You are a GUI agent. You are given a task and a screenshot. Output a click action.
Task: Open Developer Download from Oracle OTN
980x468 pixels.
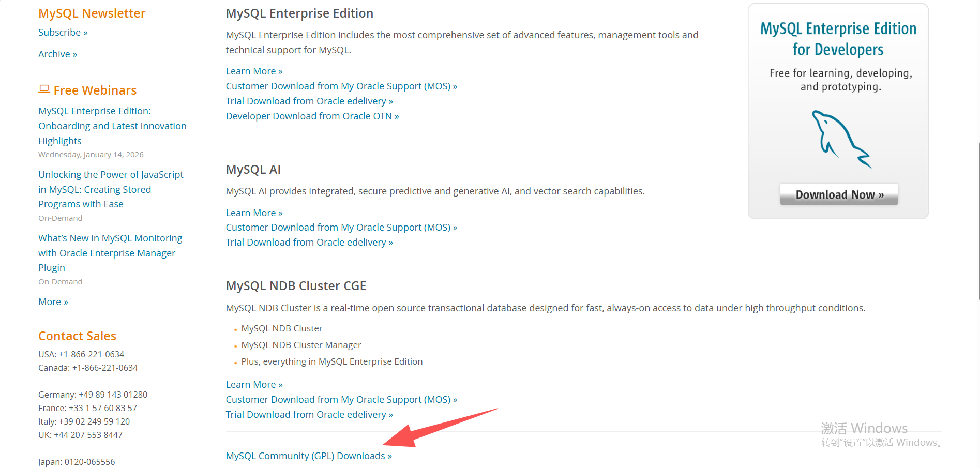312,116
